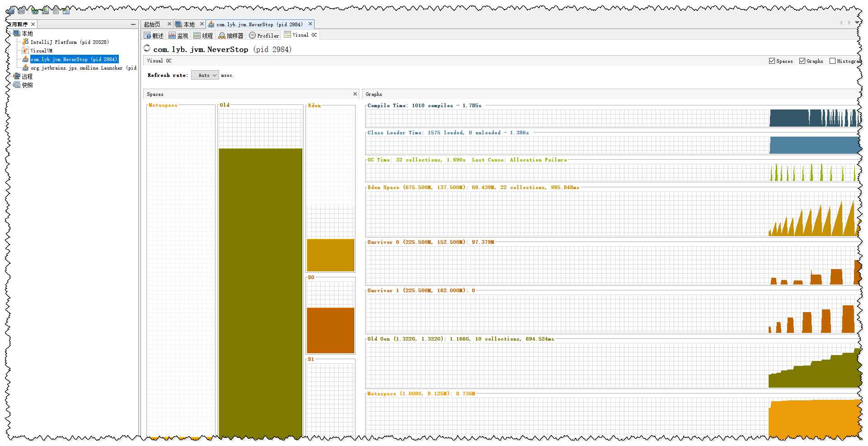Screen dimensions: 868x446
Task: Uncheck the Spaces checkbox
Action: pos(772,61)
